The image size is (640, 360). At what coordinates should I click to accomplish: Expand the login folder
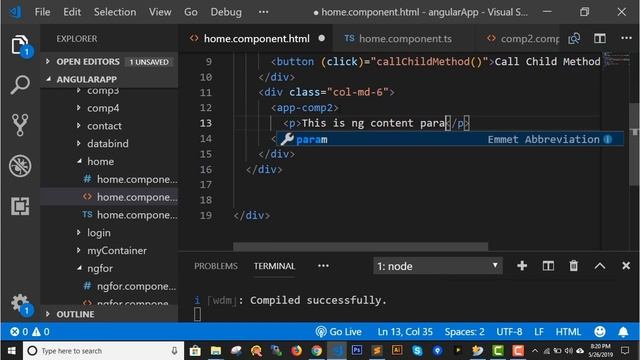98,233
